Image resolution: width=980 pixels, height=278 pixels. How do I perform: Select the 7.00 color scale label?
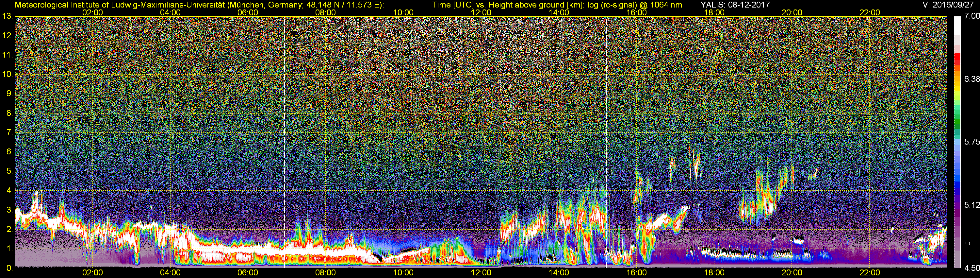click(x=972, y=16)
